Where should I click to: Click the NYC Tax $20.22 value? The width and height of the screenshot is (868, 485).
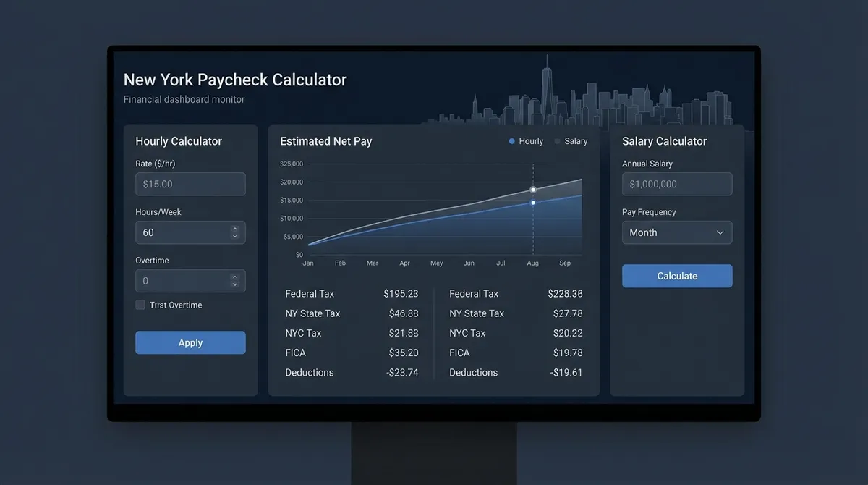[x=569, y=333]
